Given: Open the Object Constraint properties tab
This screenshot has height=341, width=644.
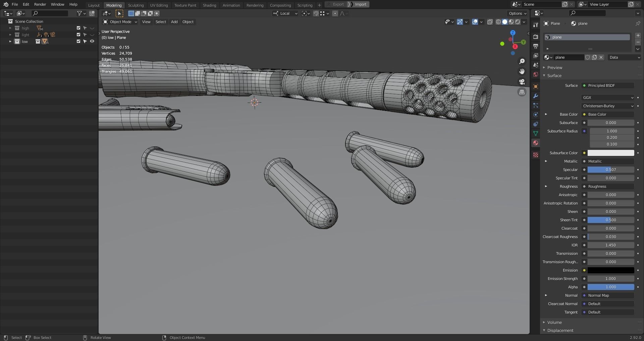Looking at the screenshot, I should coord(536,124).
